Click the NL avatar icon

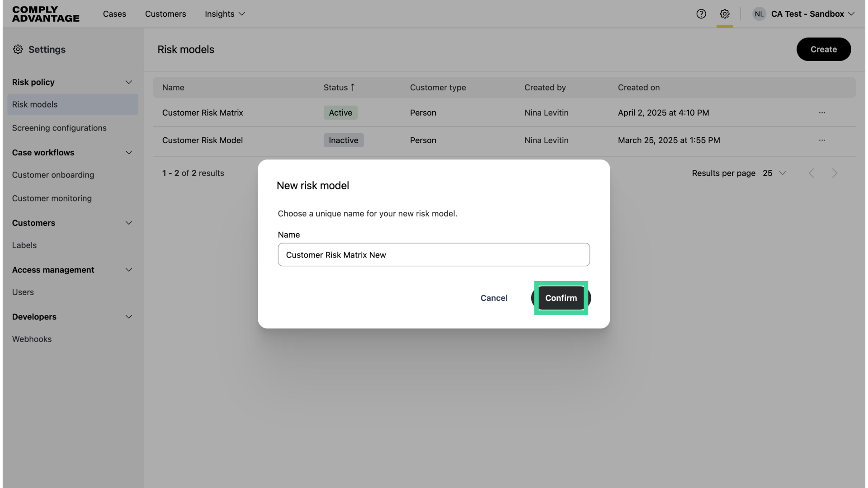coord(759,14)
